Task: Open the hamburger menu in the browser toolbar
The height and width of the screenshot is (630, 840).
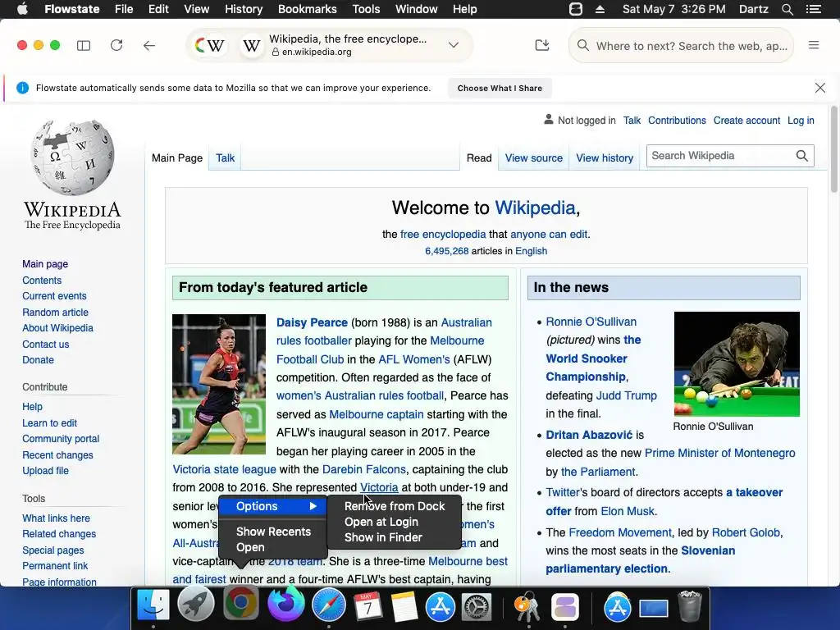Action: [x=814, y=45]
